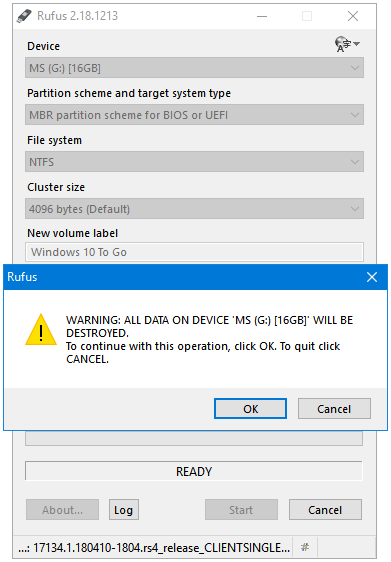This screenshot has height=562, width=391.
Task: Click the ISO filename in status bar
Action: [x=154, y=548]
